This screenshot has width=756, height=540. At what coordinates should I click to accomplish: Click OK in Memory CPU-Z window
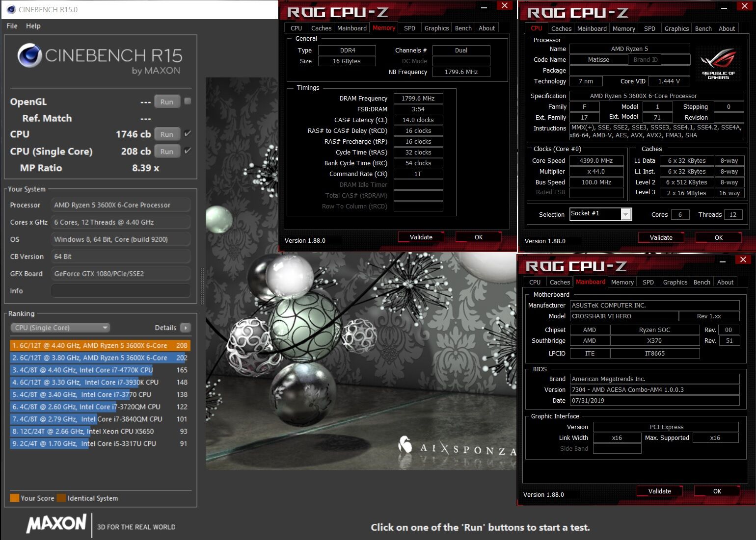tap(479, 237)
